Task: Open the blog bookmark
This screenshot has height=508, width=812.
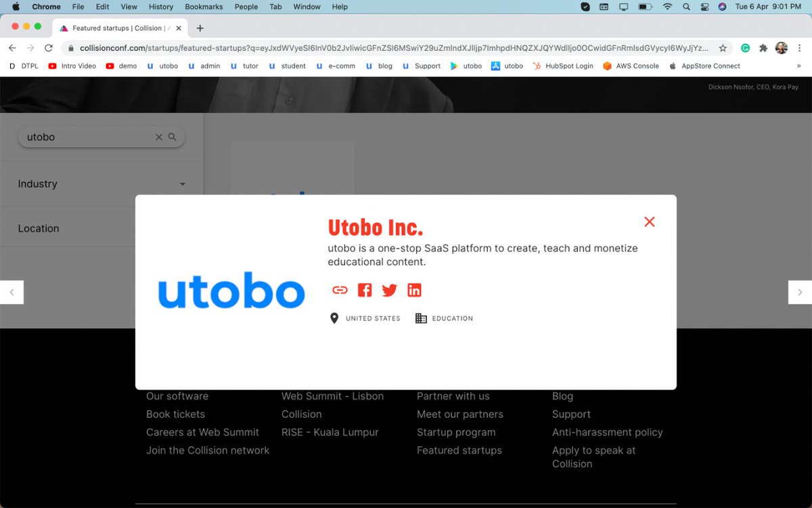Action: pyautogui.click(x=379, y=66)
